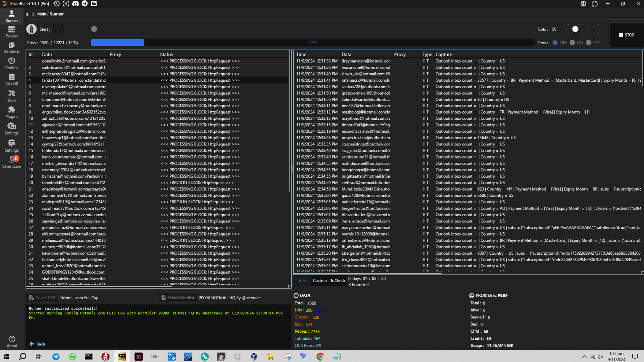Click the Custom: 529 statistic
Screen dimensions: 644x362
coord(307,317)
